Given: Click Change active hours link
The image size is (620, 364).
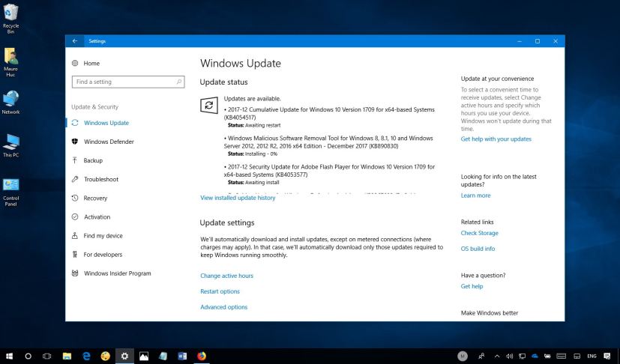Looking at the screenshot, I should (x=226, y=276).
